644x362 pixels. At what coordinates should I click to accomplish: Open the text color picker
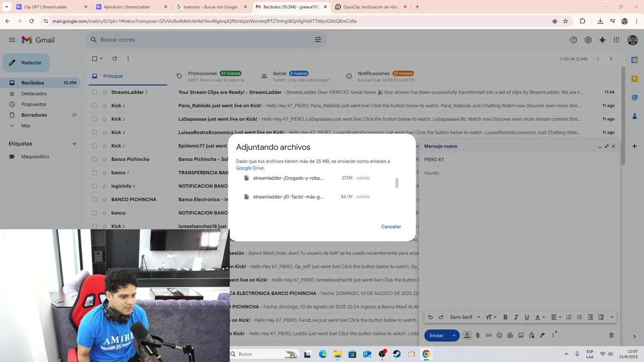540,317
